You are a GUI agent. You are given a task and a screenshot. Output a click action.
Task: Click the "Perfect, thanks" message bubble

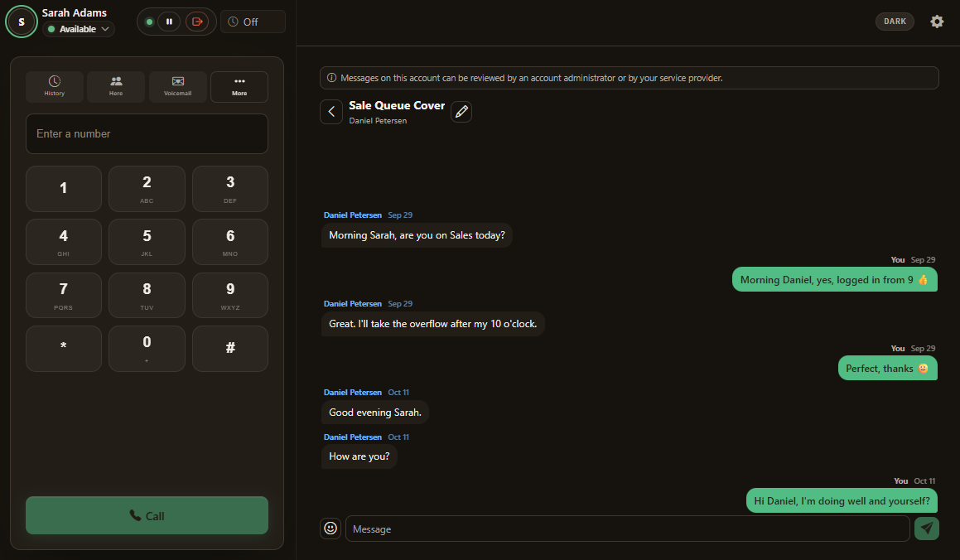[x=888, y=369]
